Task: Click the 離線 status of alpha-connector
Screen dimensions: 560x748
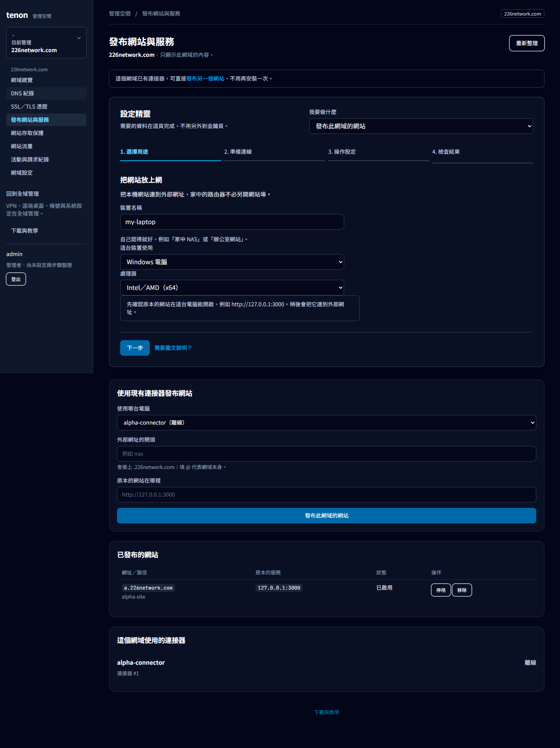Action: tap(530, 663)
